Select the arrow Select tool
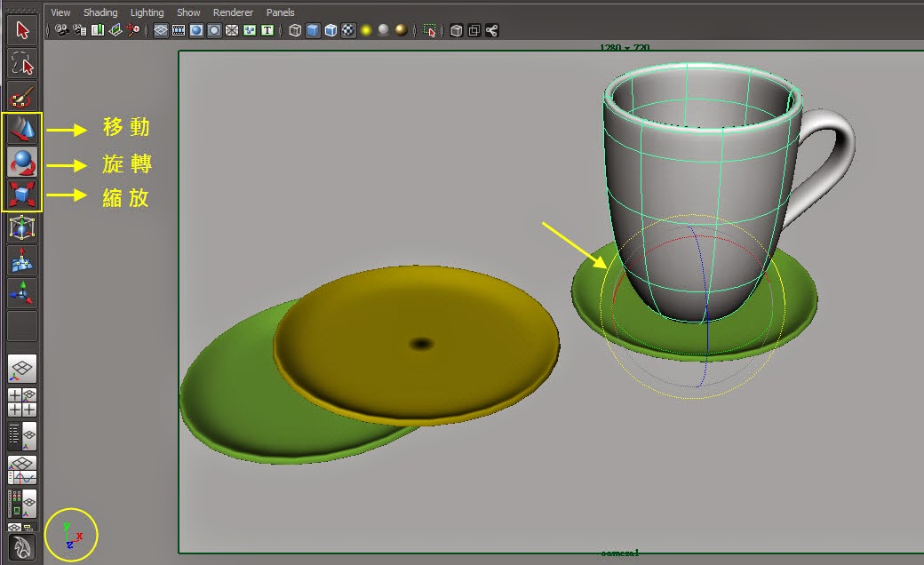 point(22,31)
